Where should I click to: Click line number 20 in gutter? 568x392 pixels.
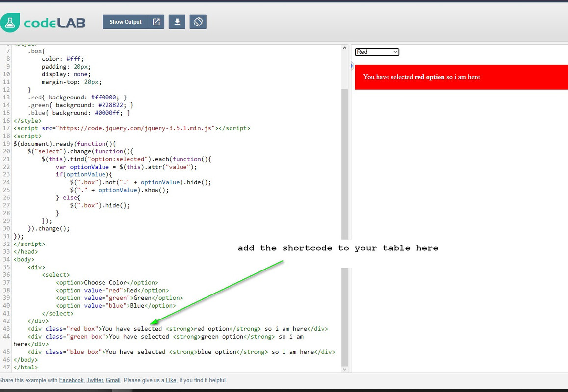coord(6,151)
